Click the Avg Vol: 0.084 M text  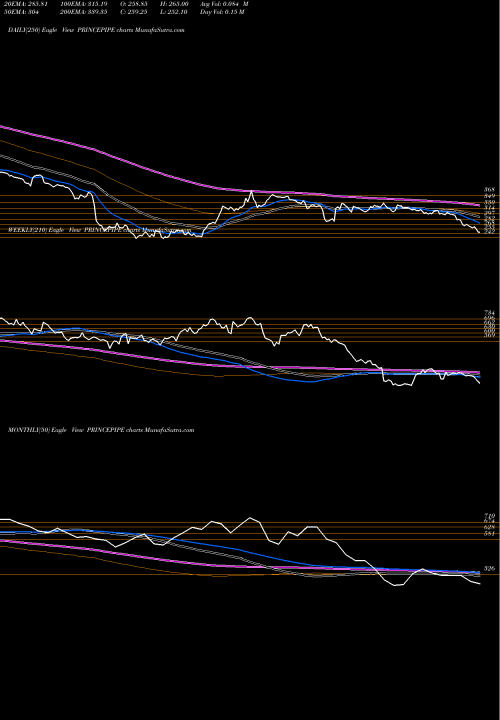point(224,4)
